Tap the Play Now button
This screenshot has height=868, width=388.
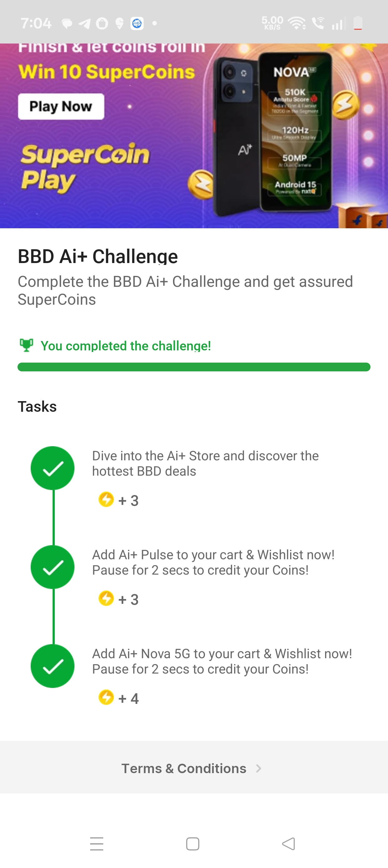pyautogui.click(x=61, y=106)
